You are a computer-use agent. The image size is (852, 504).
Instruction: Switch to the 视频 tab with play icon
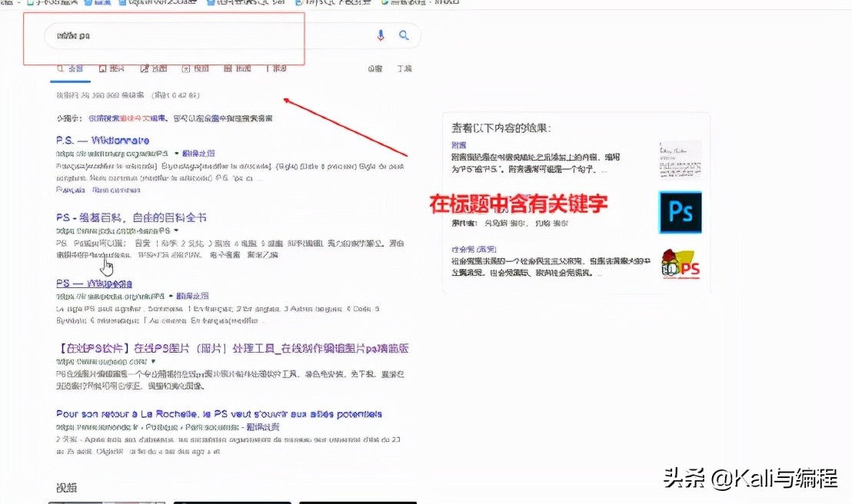point(195,68)
